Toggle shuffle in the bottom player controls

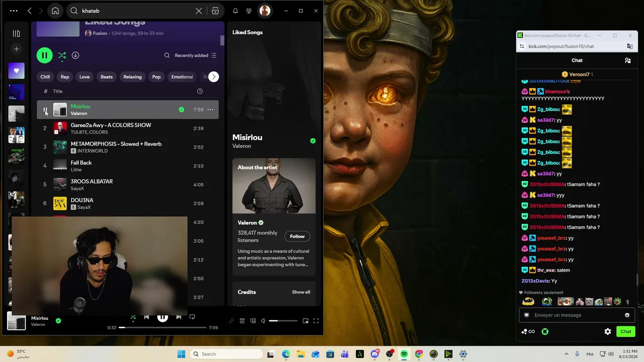click(133, 317)
